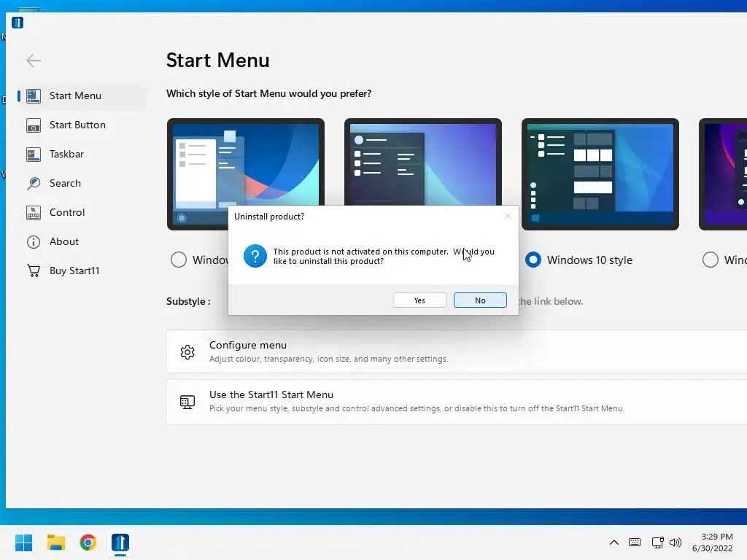The image size is (747, 560).
Task: Open the Start Button settings page
Action: coord(81,125)
